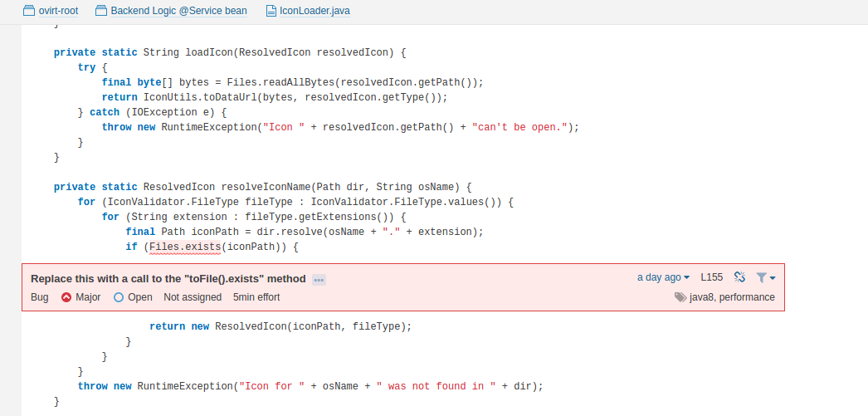Edit the java8, performance tags

tap(732, 297)
